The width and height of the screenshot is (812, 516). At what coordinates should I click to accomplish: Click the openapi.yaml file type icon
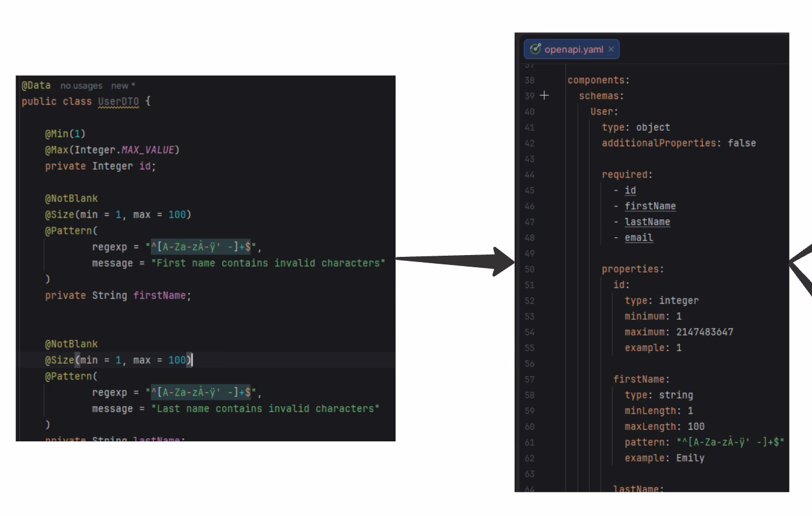536,49
